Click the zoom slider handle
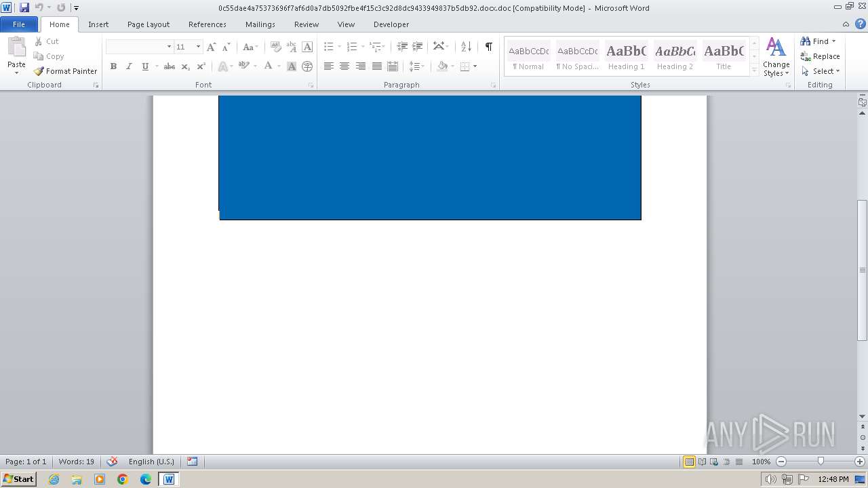This screenshot has width=868, height=488. (821, 462)
